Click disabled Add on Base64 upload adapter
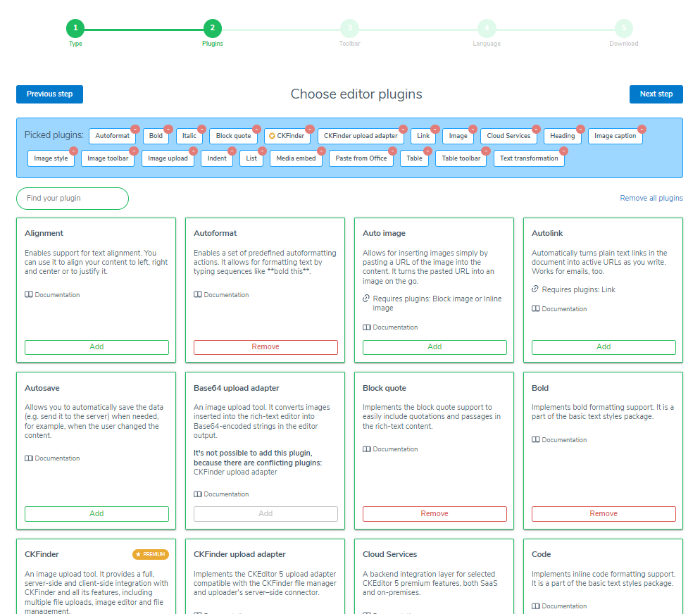 tap(265, 513)
